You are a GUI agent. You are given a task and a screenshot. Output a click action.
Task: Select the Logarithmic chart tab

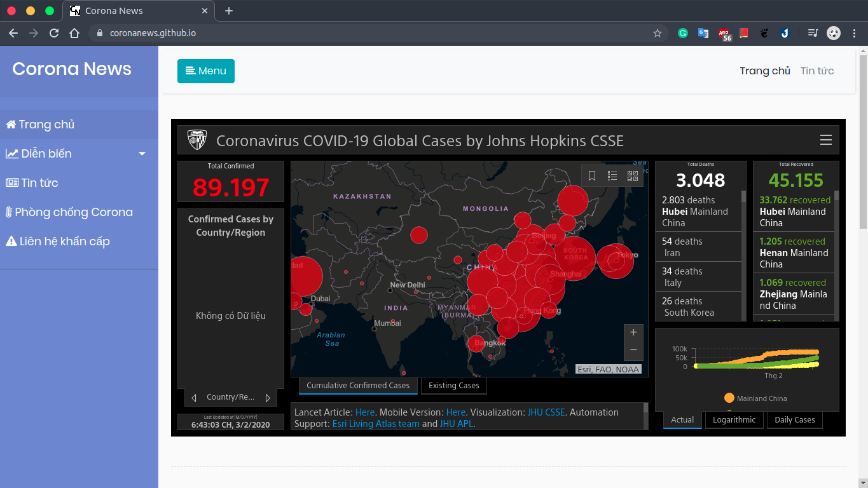734,420
